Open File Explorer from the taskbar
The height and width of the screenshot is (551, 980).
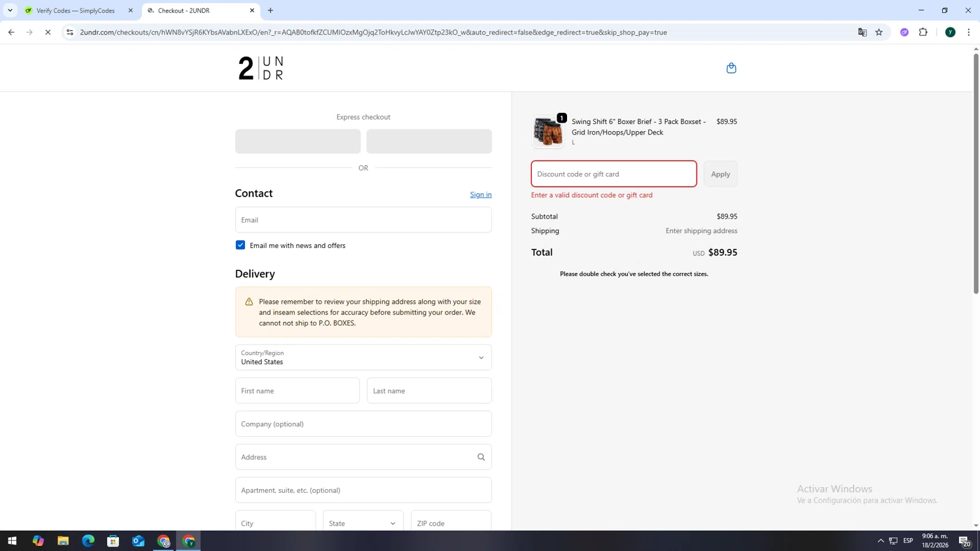[x=63, y=541]
